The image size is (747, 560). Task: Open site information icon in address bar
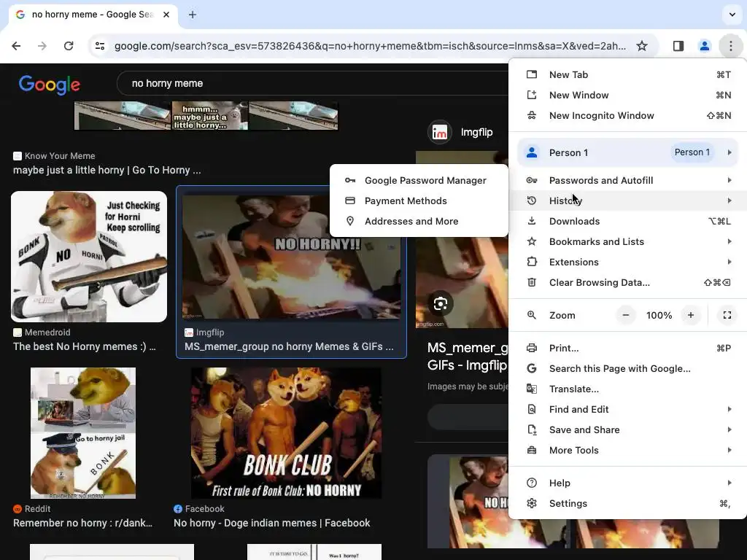(x=100, y=46)
